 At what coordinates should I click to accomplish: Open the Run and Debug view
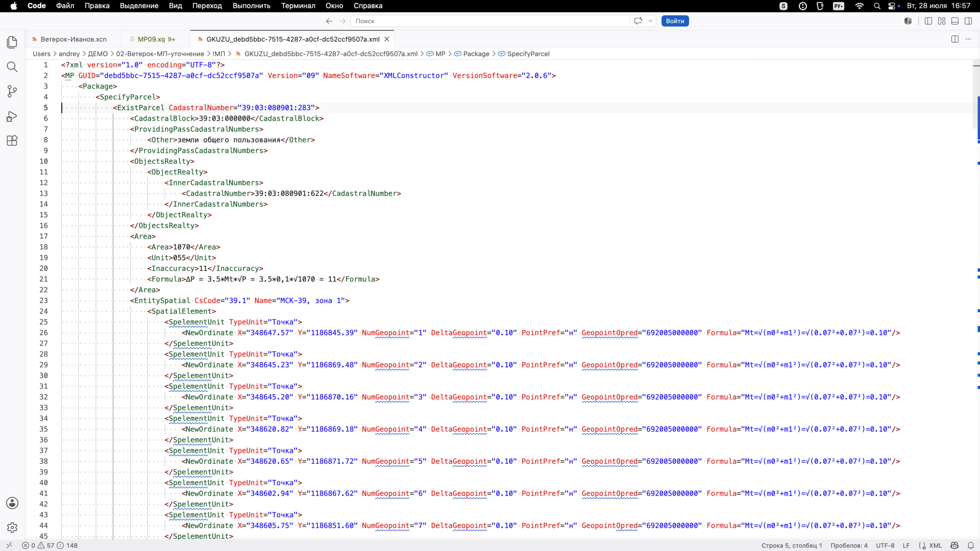pyautogui.click(x=12, y=116)
